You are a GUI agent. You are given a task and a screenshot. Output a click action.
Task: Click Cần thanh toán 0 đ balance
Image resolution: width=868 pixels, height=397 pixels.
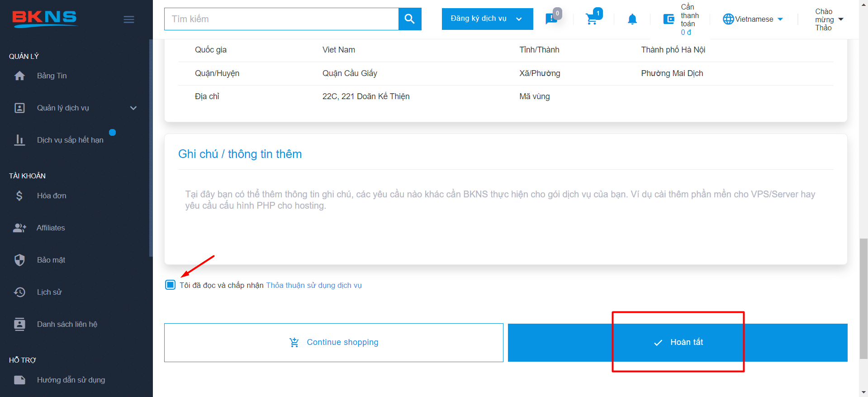(689, 19)
